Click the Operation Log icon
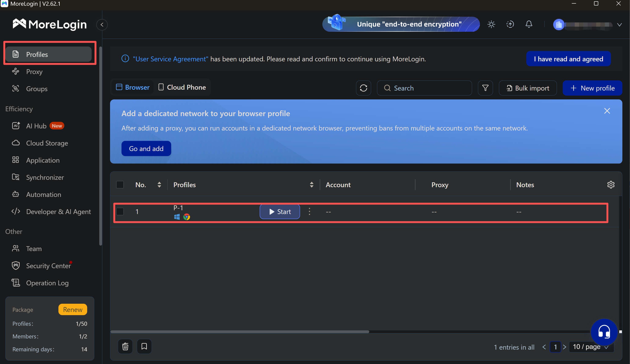 (x=15, y=283)
